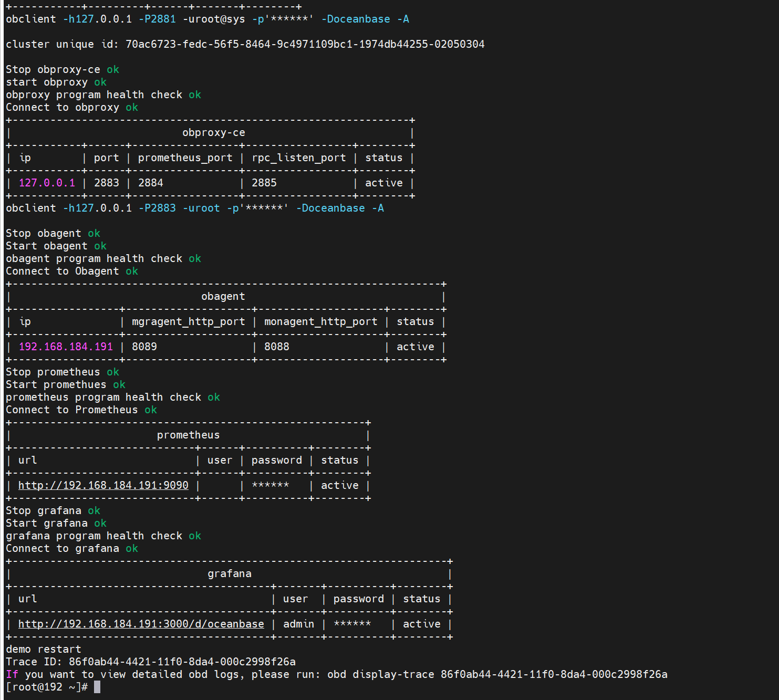Select the obproxy-ce IP 127.0.0.1
Image resolution: width=779 pixels, height=700 pixels.
coord(47,183)
